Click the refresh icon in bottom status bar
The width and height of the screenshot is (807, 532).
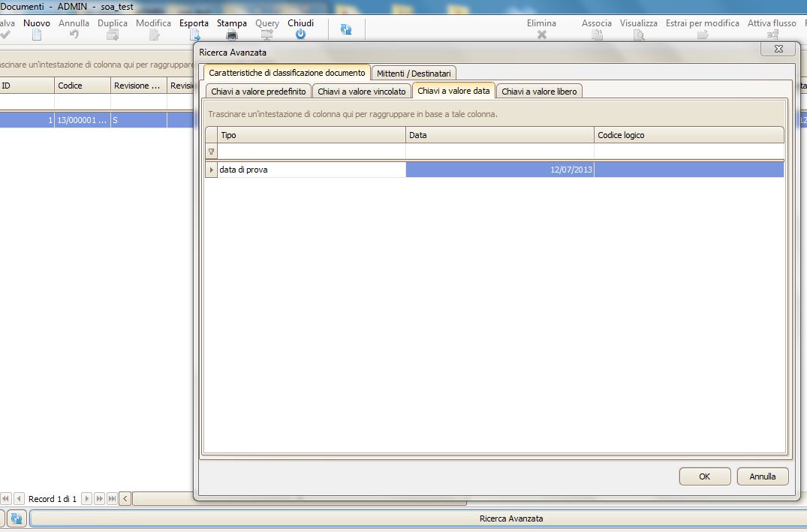click(x=17, y=518)
